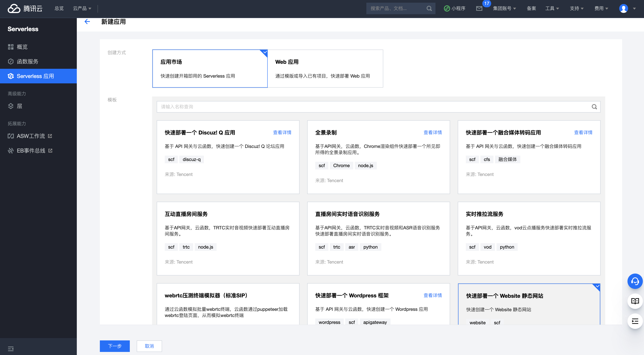Expand the 云产品 dropdown
Viewport: 644px width, 355px height.
[82, 8]
